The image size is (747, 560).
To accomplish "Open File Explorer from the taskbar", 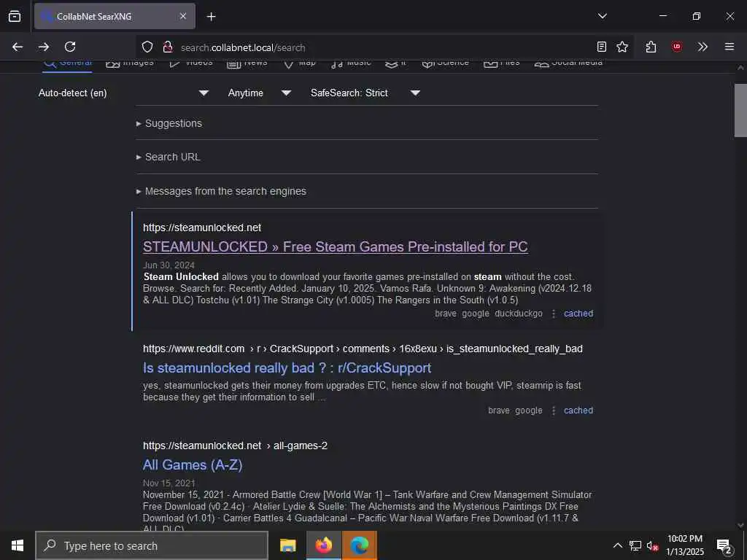I will pos(287,545).
